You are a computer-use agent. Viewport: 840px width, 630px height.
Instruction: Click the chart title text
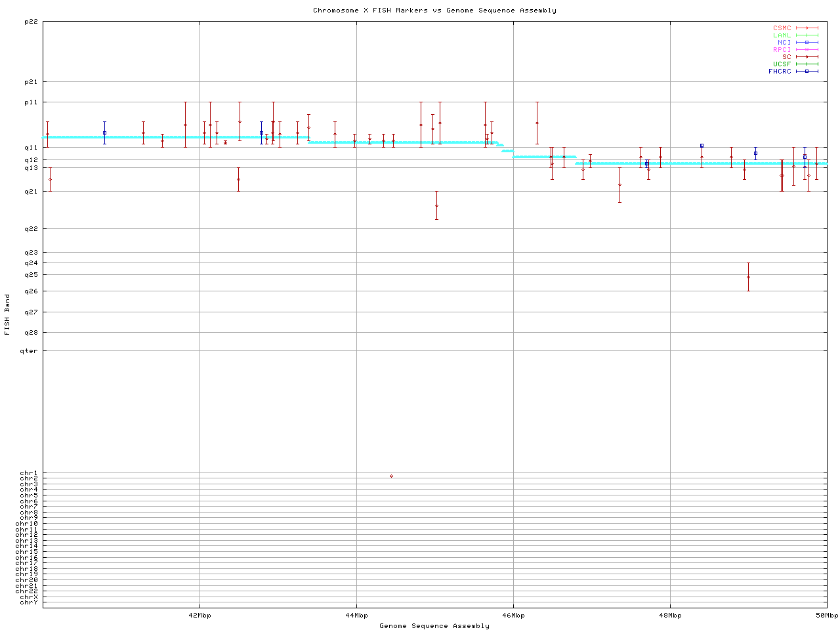[434, 10]
